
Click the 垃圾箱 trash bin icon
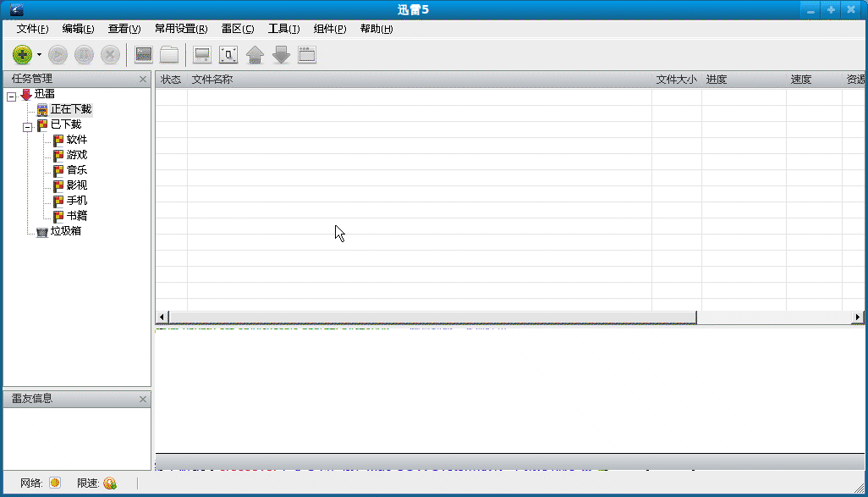coord(42,232)
